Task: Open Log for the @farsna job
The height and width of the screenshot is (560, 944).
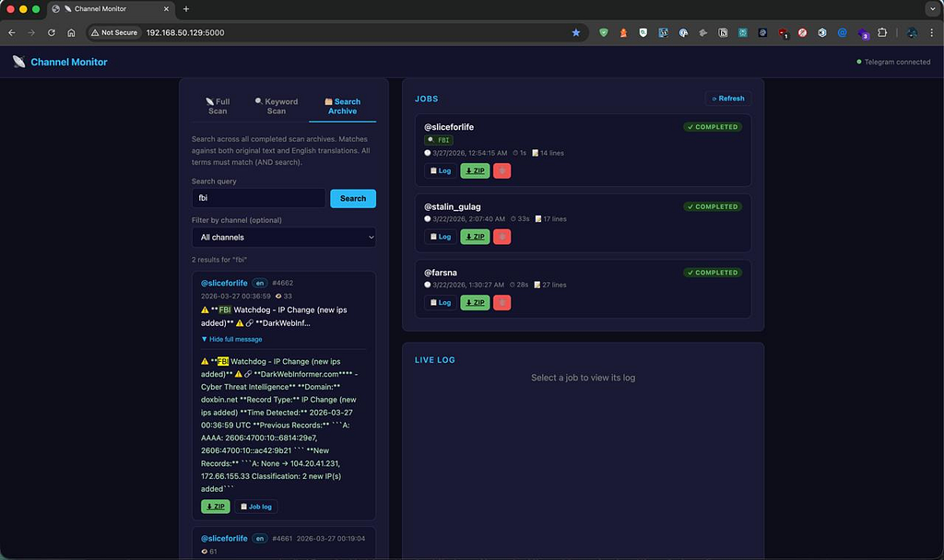Action: (x=441, y=302)
